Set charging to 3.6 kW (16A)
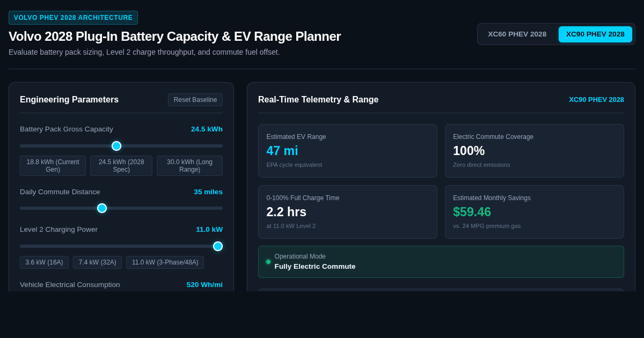This screenshot has height=338, width=644. click(44, 262)
